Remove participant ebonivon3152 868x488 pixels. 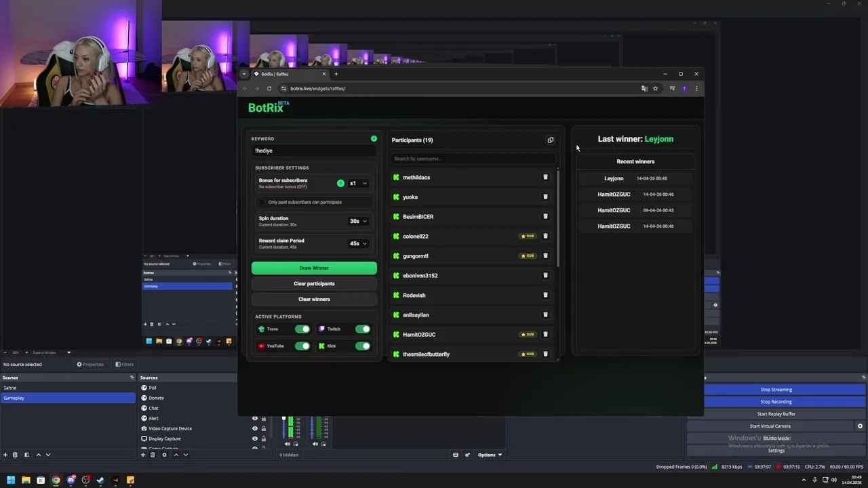(x=545, y=276)
